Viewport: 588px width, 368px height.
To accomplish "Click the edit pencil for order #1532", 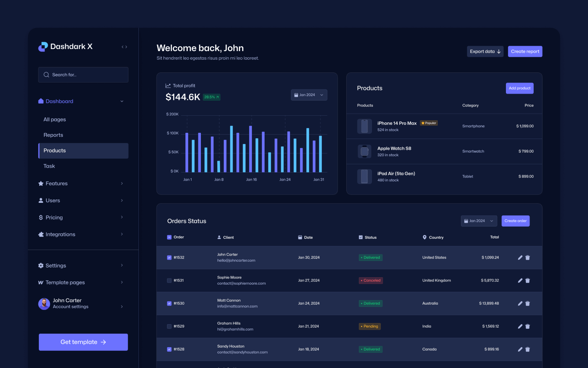I will pos(520,257).
